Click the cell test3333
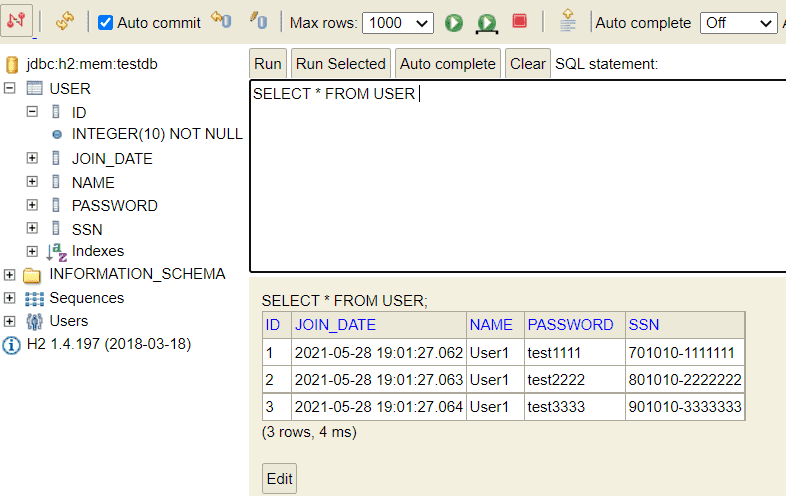The image size is (786, 496). [575, 407]
